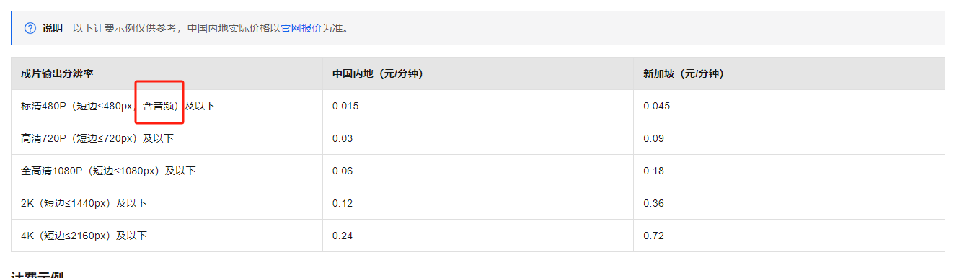Screen dimensions: 980x278
Task: Click the 高清720P resolution cell
Action: [167, 138]
